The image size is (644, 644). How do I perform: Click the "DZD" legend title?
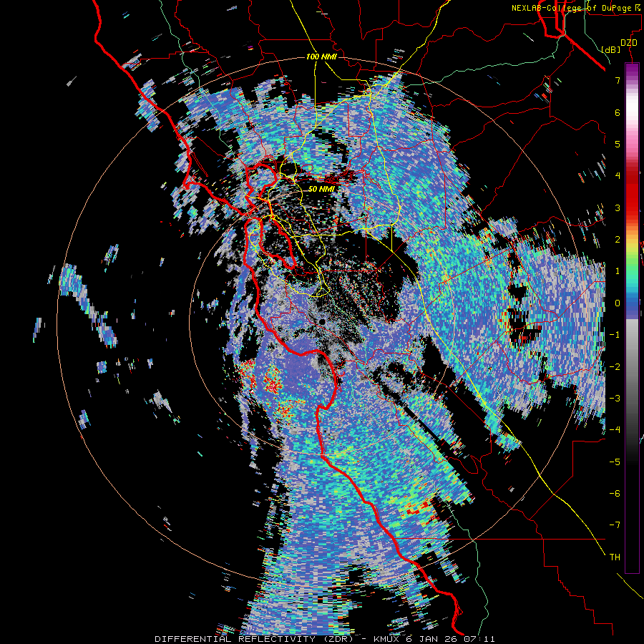coord(629,43)
